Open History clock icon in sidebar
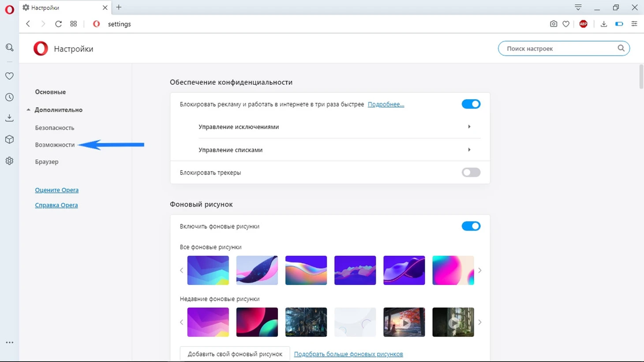Viewport: 644px width, 362px height. click(9, 97)
